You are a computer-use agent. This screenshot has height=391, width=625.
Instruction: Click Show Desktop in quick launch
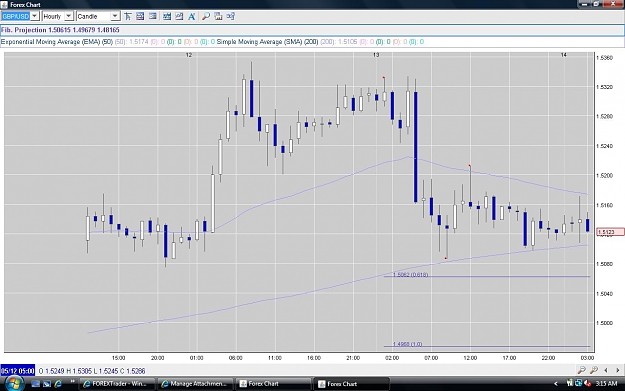click(x=35, y=384)
